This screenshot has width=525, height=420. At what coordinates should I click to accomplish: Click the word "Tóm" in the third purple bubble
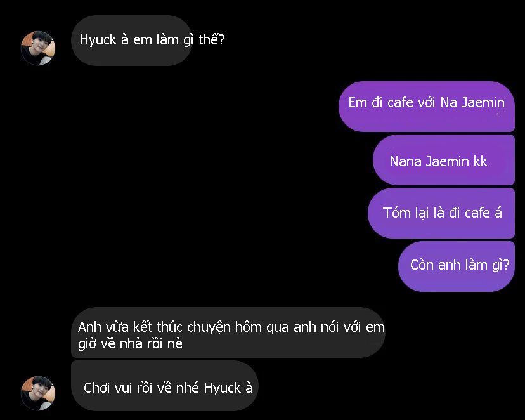(396, 213)
